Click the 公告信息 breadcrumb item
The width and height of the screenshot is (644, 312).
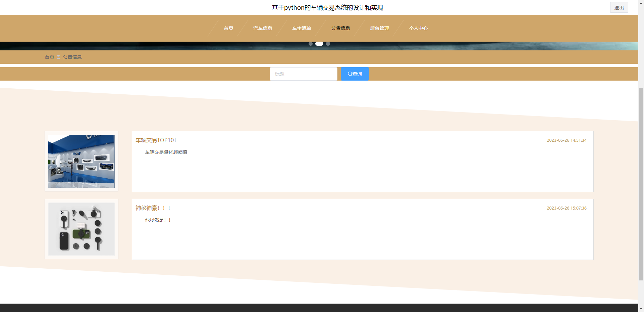click(x=72, y=57)
